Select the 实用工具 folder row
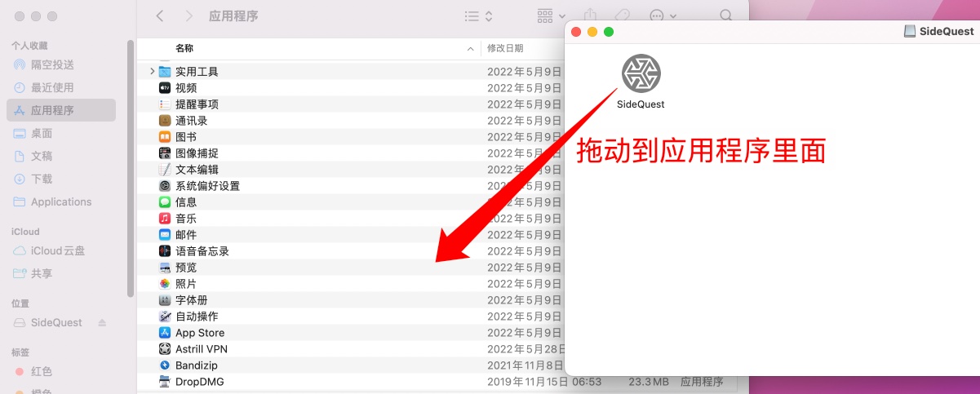 [x=351, y=72]
